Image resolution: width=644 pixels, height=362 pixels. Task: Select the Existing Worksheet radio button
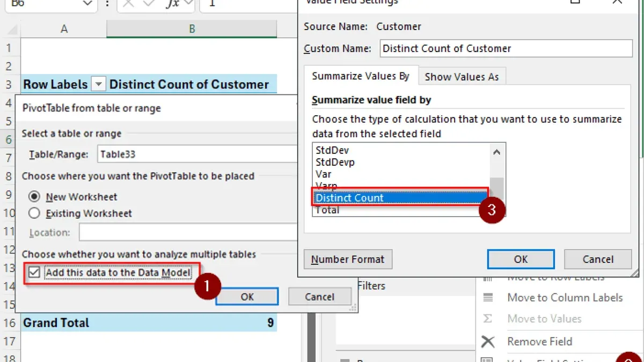pos(34,213)
